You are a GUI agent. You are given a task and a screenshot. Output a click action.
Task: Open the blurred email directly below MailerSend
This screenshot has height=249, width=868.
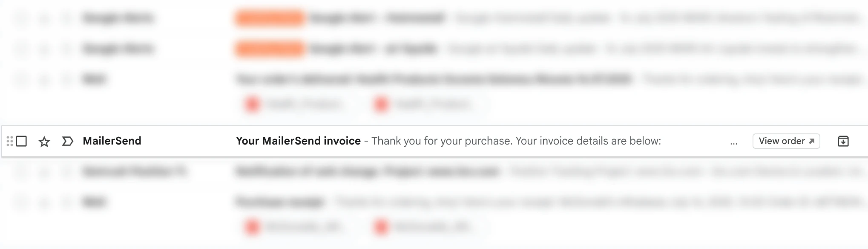coord(366,172)
